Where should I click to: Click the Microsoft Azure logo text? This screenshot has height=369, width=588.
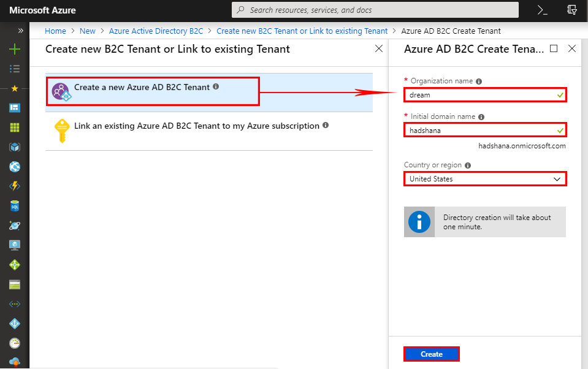42,10
